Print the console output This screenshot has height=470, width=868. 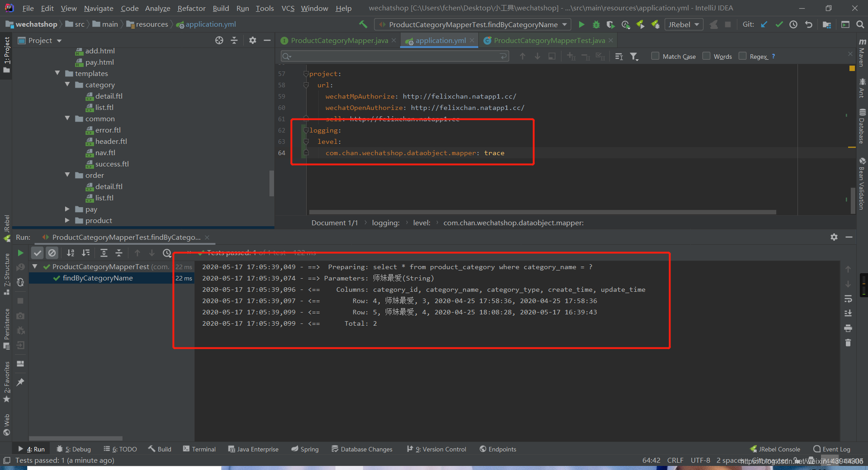point(848,328)
